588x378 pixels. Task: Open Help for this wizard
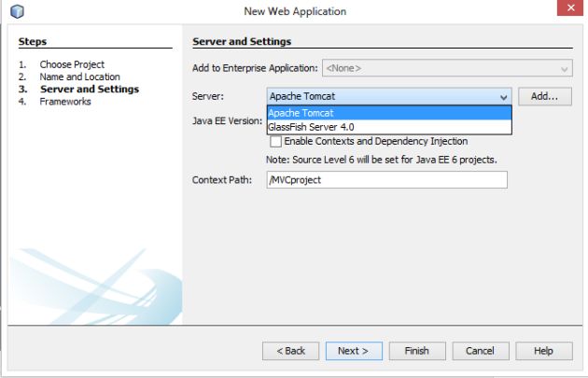point(543,351)
